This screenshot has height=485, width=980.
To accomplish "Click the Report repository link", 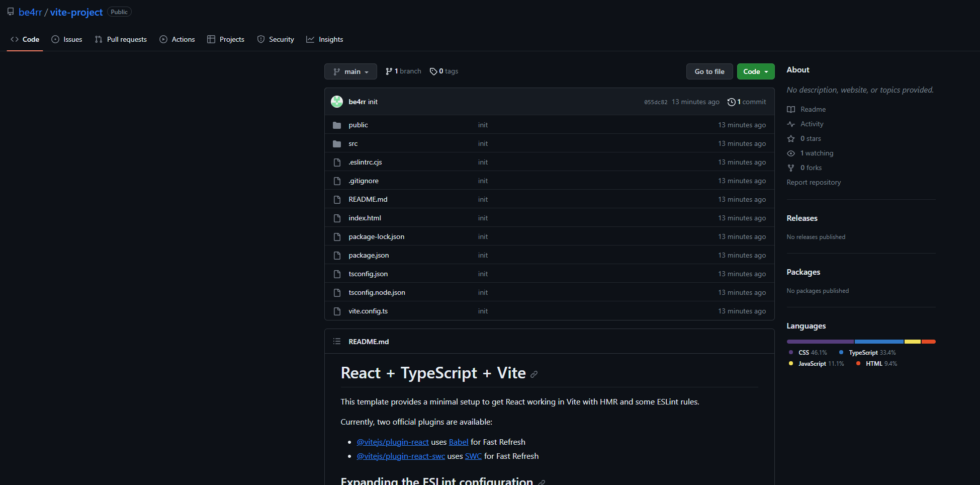I will click(x=814, y=182).
